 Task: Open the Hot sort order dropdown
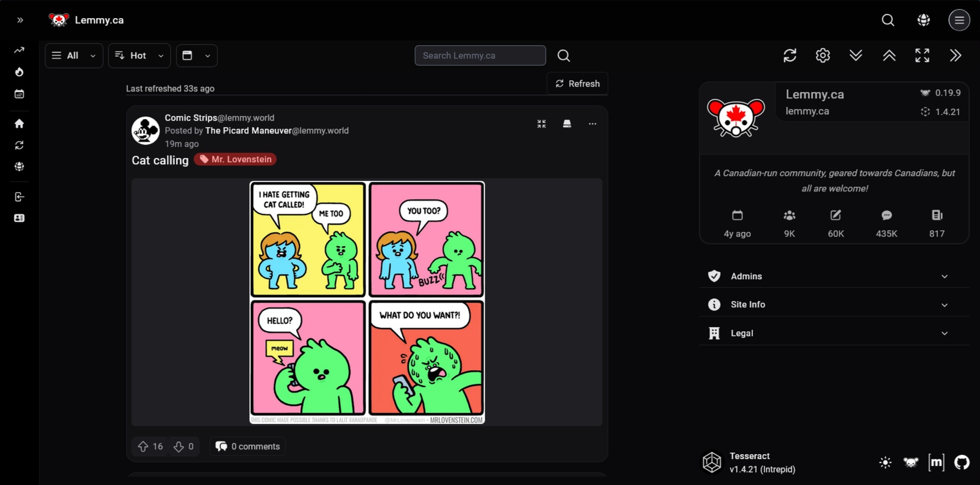coord(139,55)
